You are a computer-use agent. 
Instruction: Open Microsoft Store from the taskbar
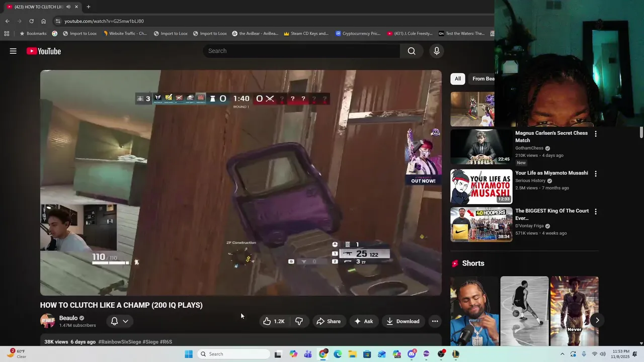tap(367, 354)
